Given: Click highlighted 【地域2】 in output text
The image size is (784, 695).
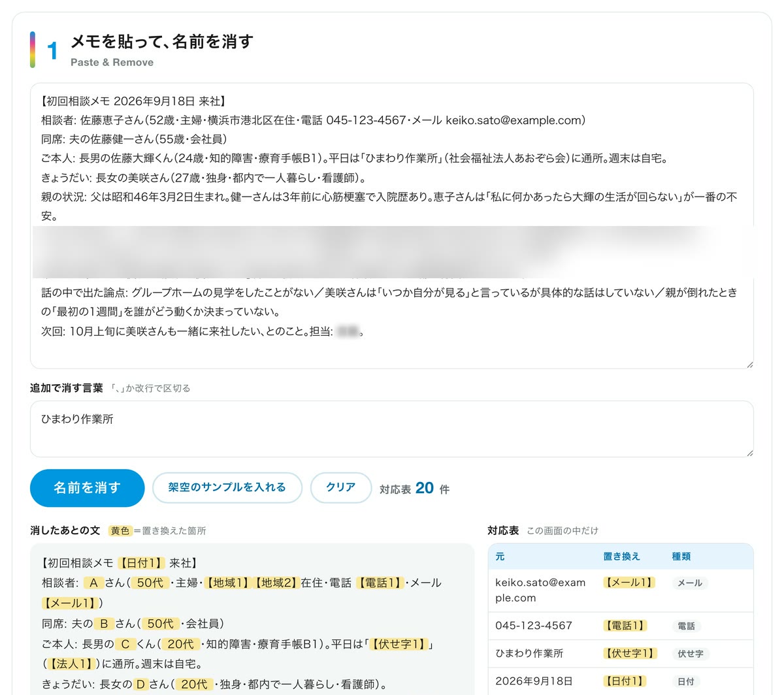Looking at the screenshot, I should [276, 583].
